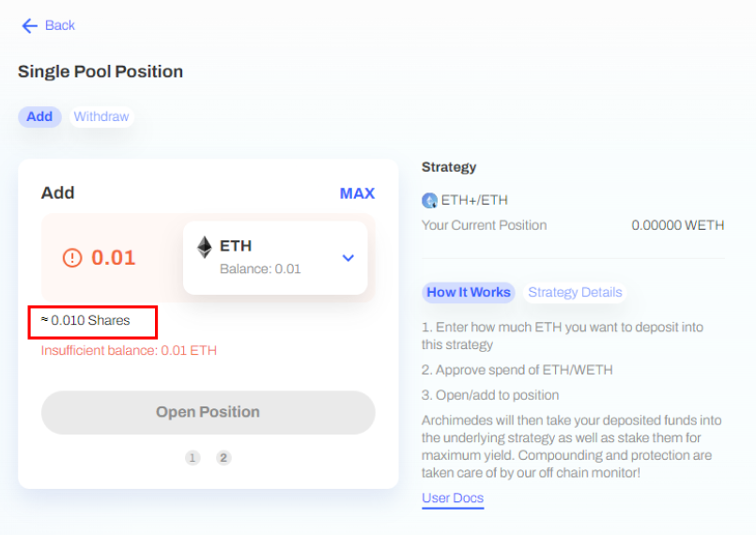
Task: Click the Insufficient balance error message
Action: coord(129,350)
